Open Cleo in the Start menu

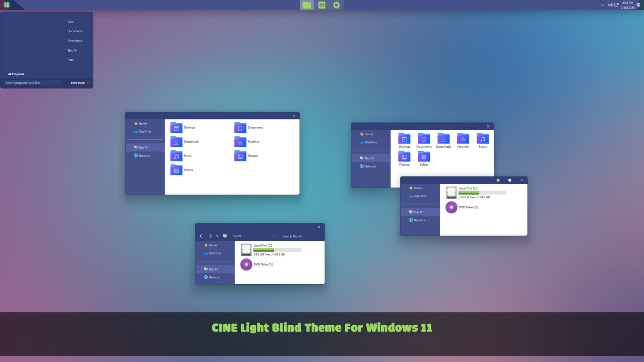pos(70,22)
